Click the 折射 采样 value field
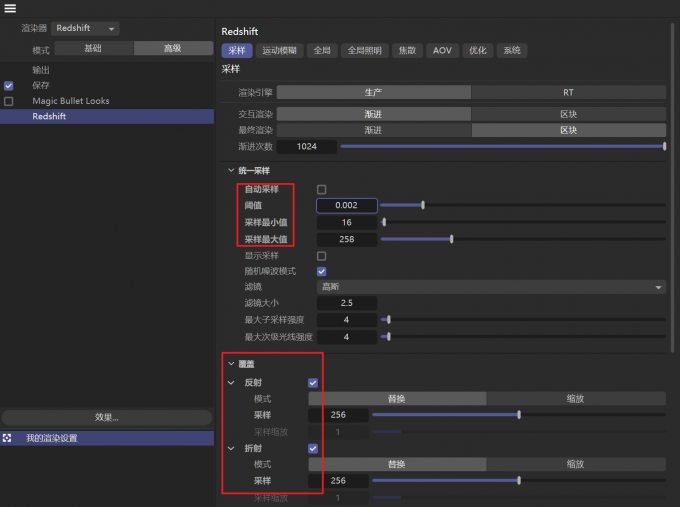Image resolution: width=680 pixels, height=507 pixels. (x=338, y=481)
